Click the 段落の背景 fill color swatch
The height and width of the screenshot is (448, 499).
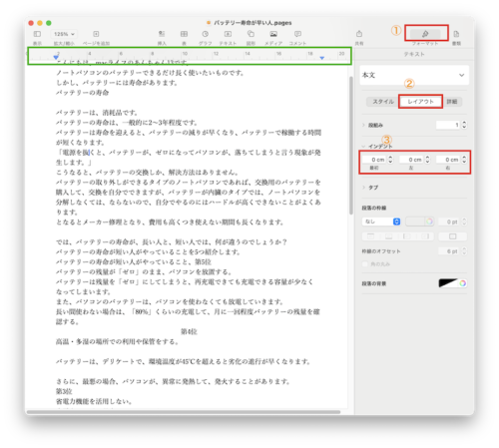tap(448, 283)
